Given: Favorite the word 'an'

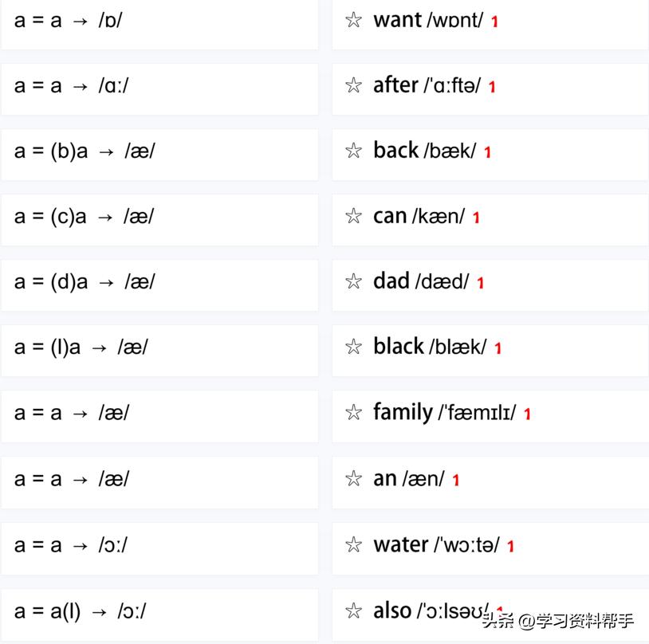Looking at the screenshot, I should [353, 478].
